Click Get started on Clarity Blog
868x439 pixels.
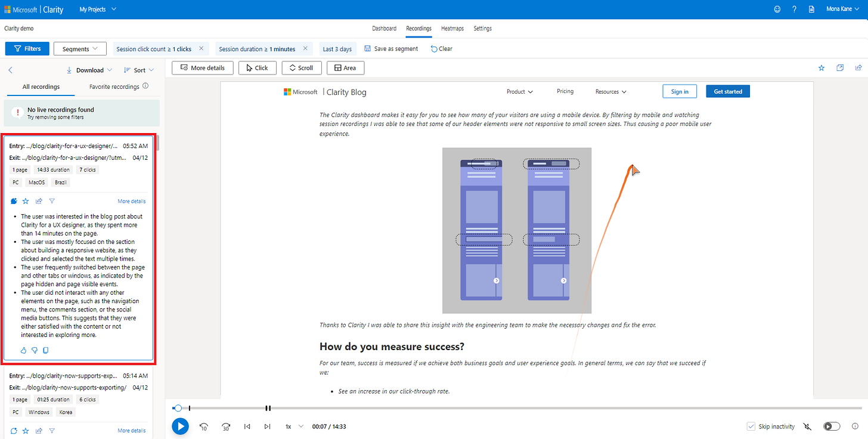tap(728, 91)
